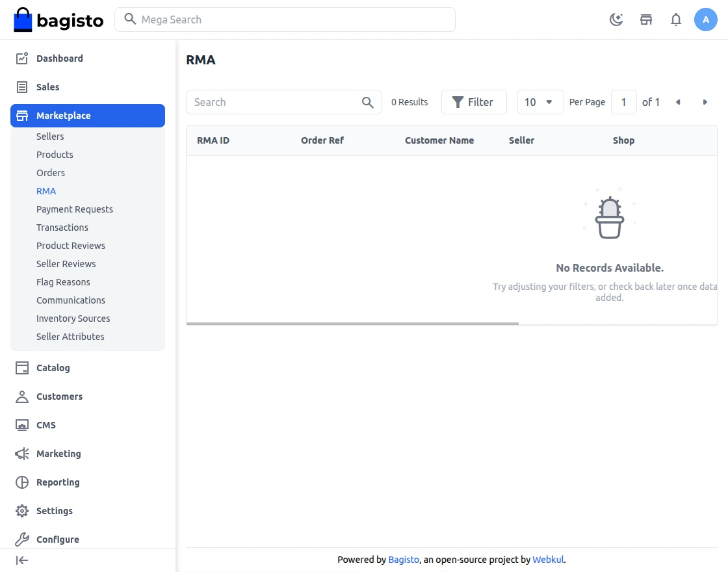Select the RMA submenu item

[46, 191]
